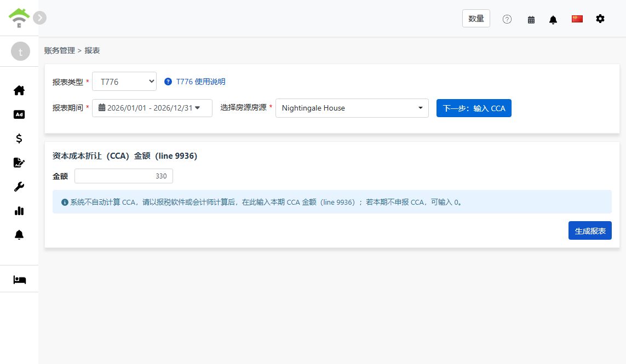Click the blue question icon beside T776 使用说明
Viewport: 626px width, 364px height.
coord(168,82)
